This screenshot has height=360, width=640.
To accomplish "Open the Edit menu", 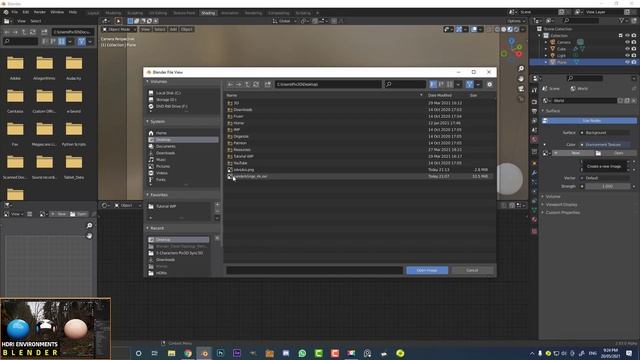I will [26, 12].
